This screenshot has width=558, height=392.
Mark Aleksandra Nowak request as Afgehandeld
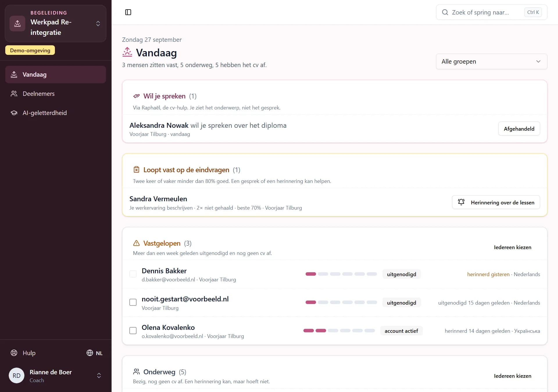pos(519,129)
